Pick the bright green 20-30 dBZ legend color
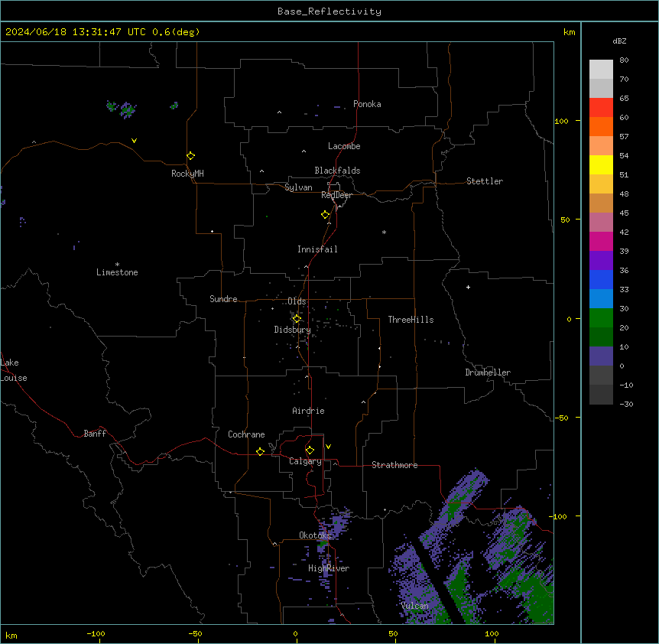The image size is (659, 644). (601, 318)
